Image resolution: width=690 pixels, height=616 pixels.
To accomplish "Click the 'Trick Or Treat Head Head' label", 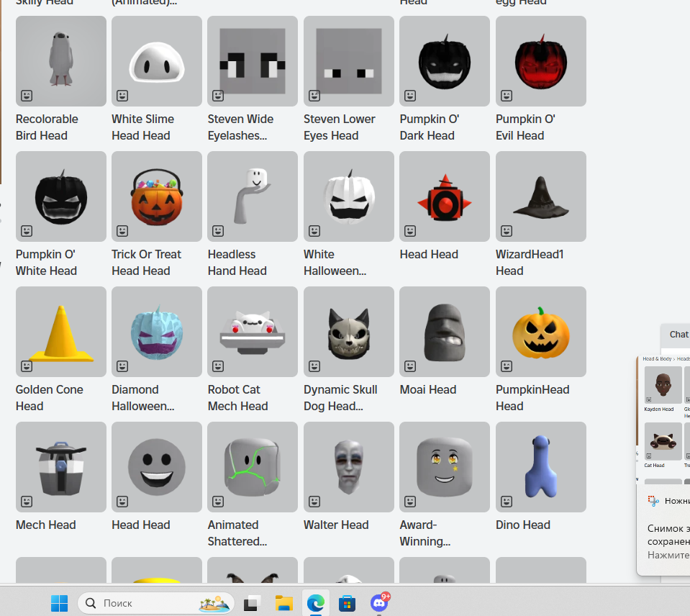I will tap(147, 263).
